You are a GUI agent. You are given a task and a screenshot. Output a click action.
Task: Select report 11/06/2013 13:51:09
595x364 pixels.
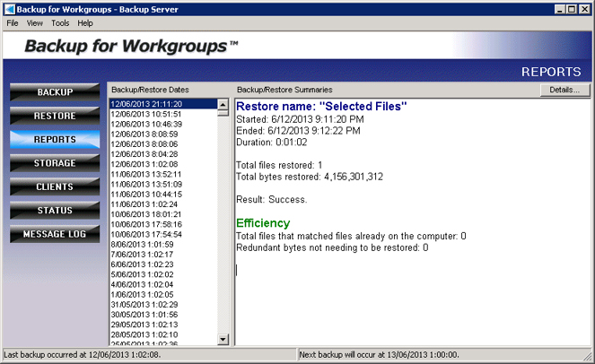163,185
